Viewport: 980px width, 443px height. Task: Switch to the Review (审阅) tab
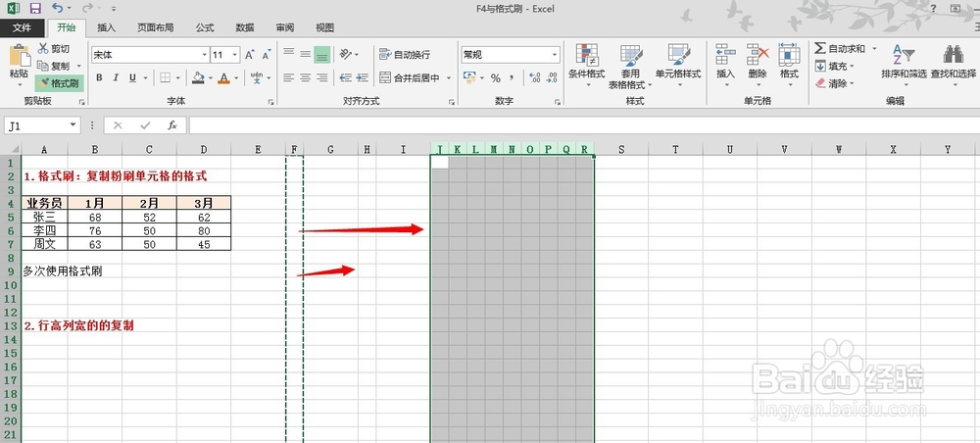(285, 27)
